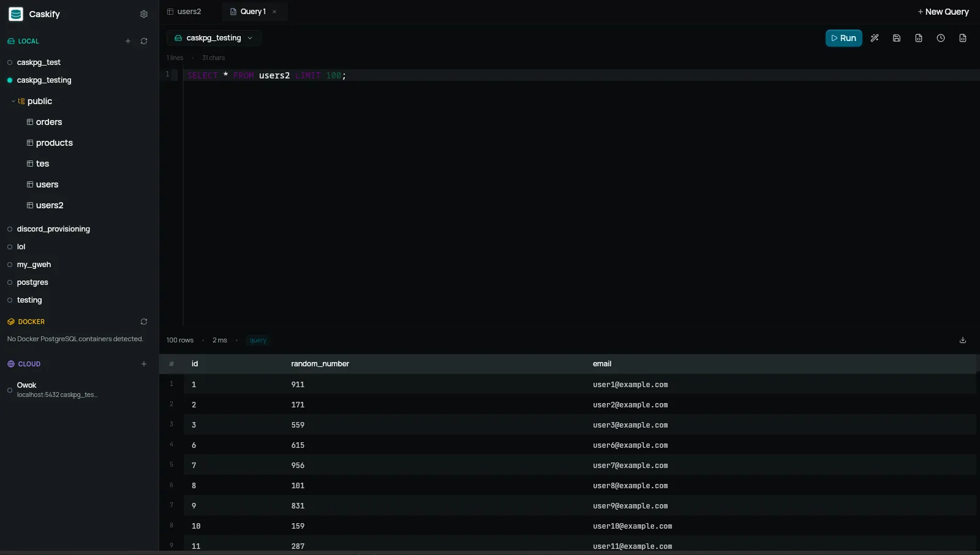Click the LOCAL database header icon

click(10, 41)
